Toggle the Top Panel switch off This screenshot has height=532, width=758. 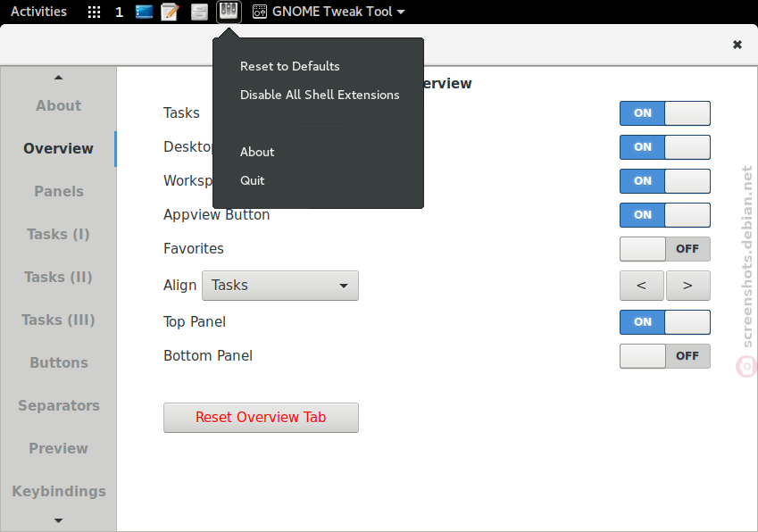click(x=664, y=322)
